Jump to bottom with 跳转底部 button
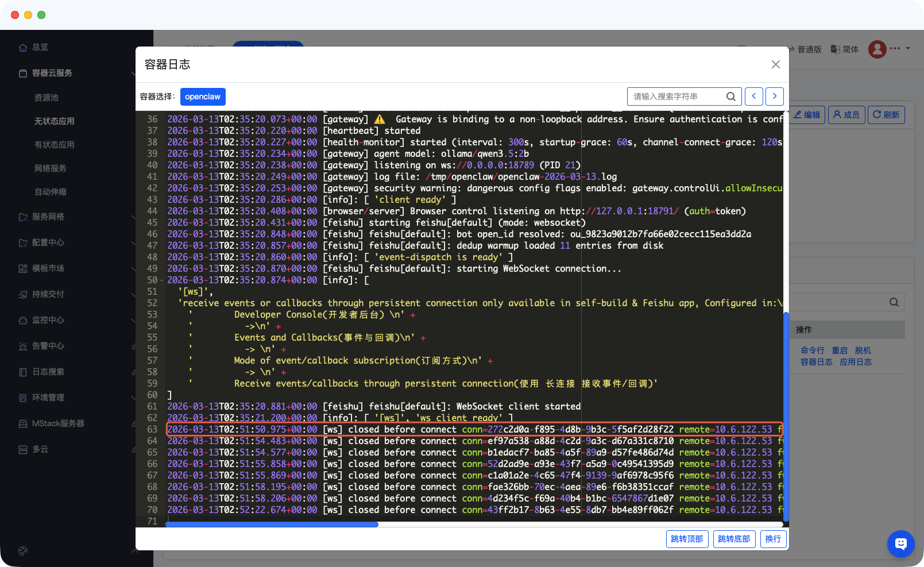The width and height of the screenshot is (924, 567). (x=734, y=539)
